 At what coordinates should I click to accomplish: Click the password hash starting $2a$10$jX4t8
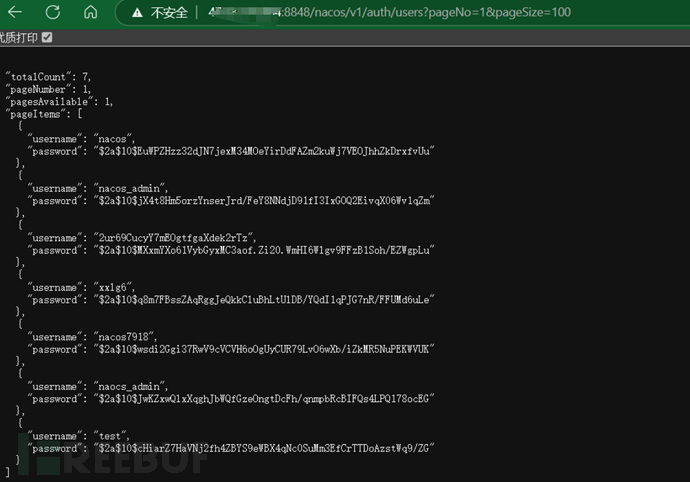264,201
